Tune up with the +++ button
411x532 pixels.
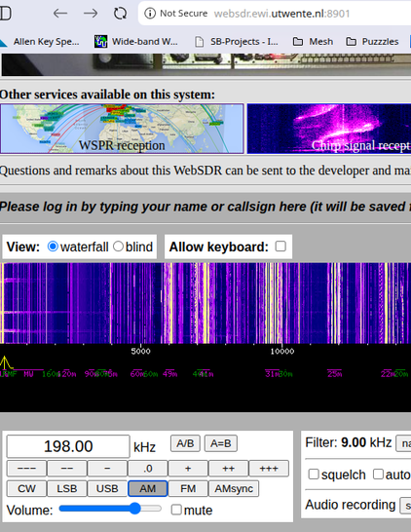(269, 469)
